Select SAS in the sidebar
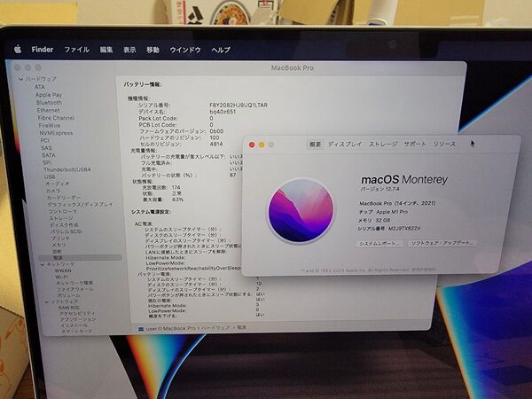Screen dimensions: 532x399 (x=46, y=147)
